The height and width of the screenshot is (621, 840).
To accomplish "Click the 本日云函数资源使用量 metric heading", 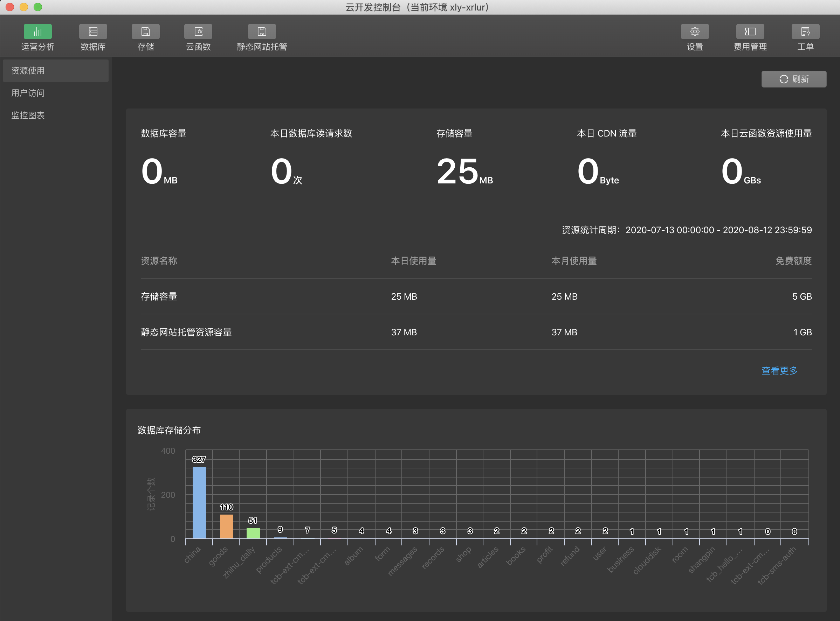I will [x=766, y=133].
